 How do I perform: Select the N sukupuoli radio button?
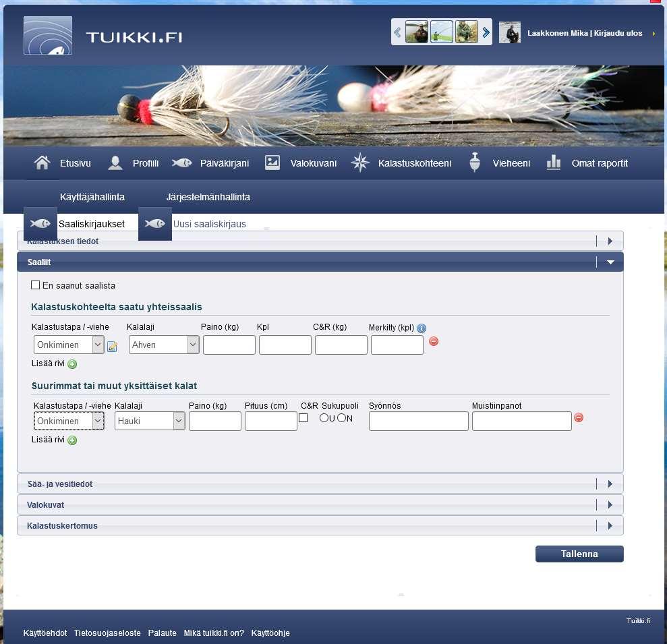pos(341,417)
